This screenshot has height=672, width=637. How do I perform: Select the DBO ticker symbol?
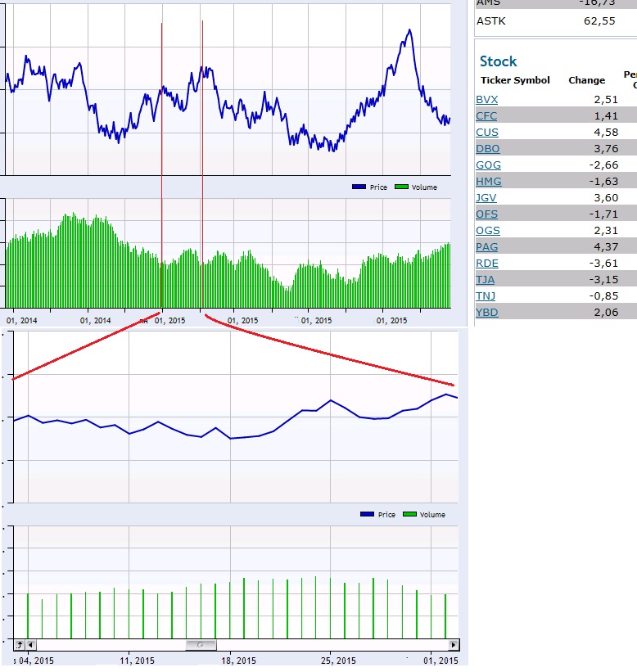tap(487, 149)
